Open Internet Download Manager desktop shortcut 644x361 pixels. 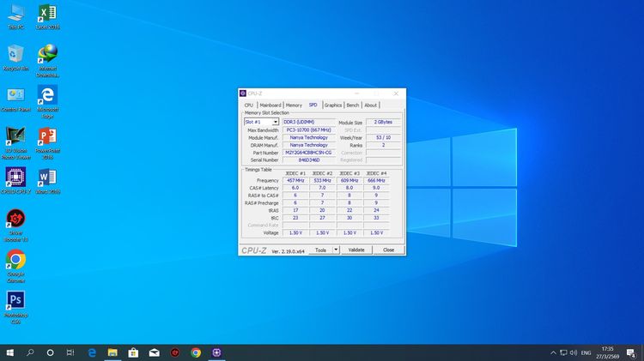pyautogui.click(x=47, y=61)
